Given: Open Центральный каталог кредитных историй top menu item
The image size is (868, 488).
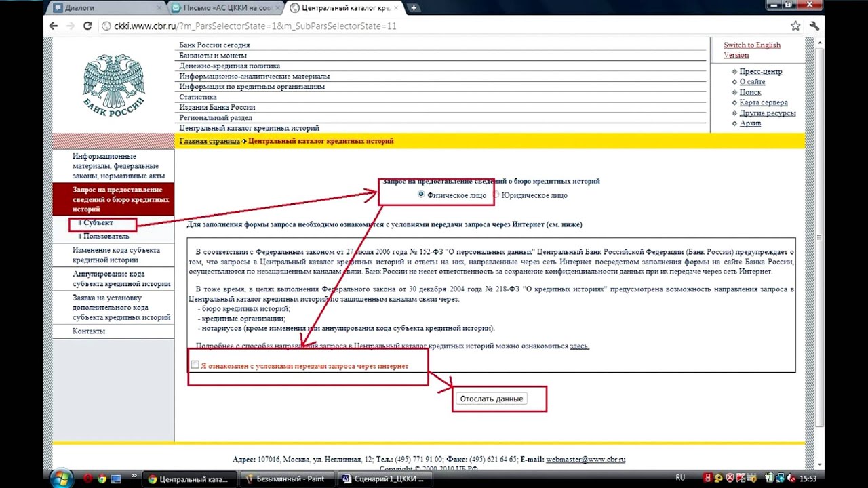Looking at the screenshot, I should pyautogui.click(x=249, y=128).
